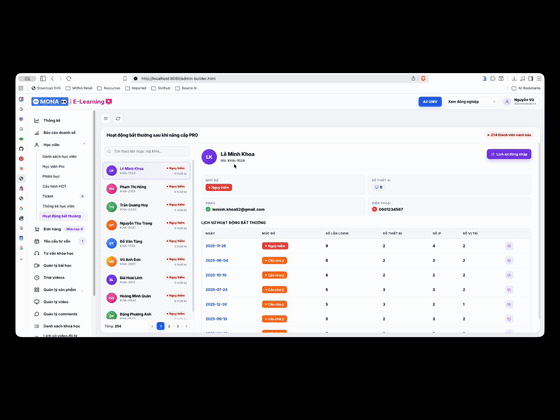
Task: Open Thống kê chart icon in sidebar
Action: (x=36, y=121)
